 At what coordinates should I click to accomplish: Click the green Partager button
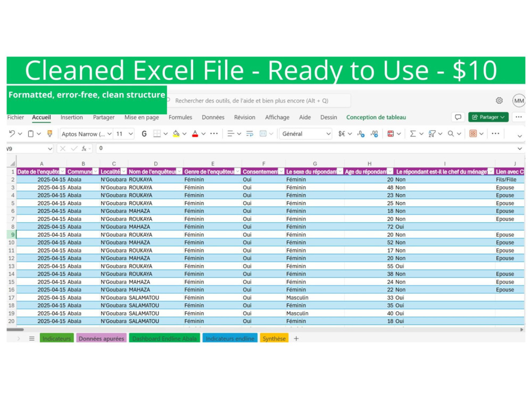tap(488, 117)
